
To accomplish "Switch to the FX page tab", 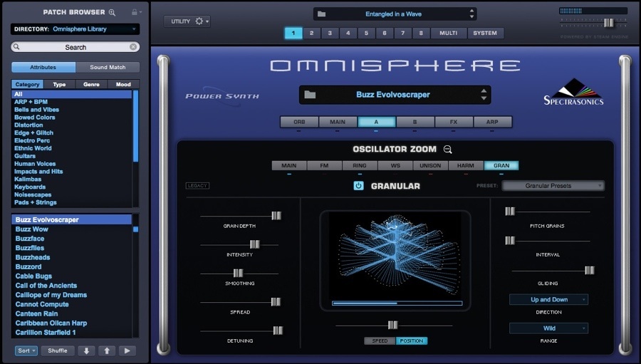I will 454,122.
